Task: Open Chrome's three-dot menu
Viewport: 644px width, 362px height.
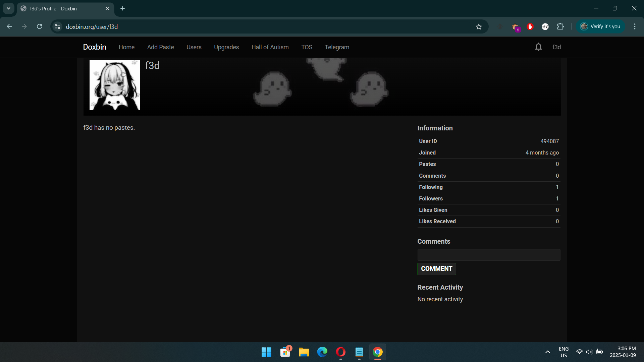Action: [635, 26]
